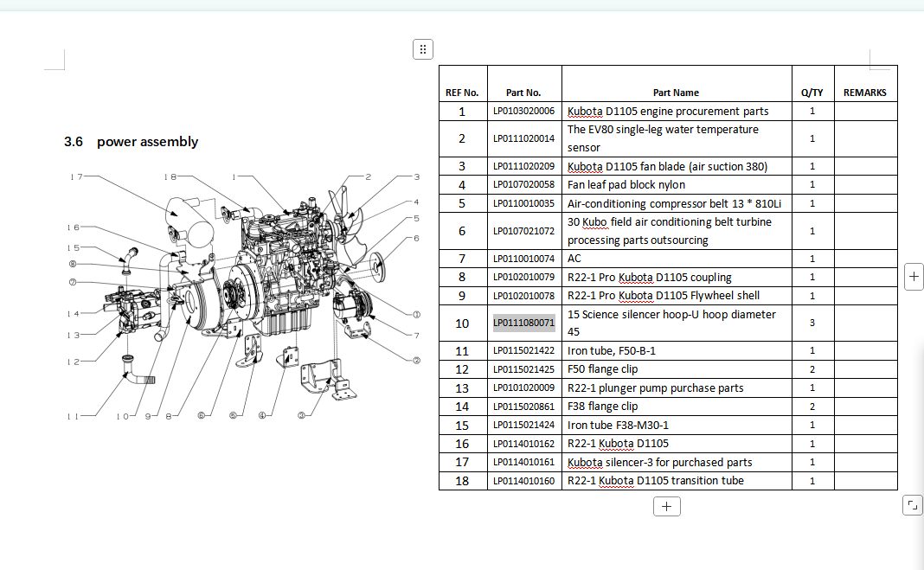Click the 'REF No.' column header
Image resolution: width=924 pixels, height=570 pixels.
[x=462, y=93]
